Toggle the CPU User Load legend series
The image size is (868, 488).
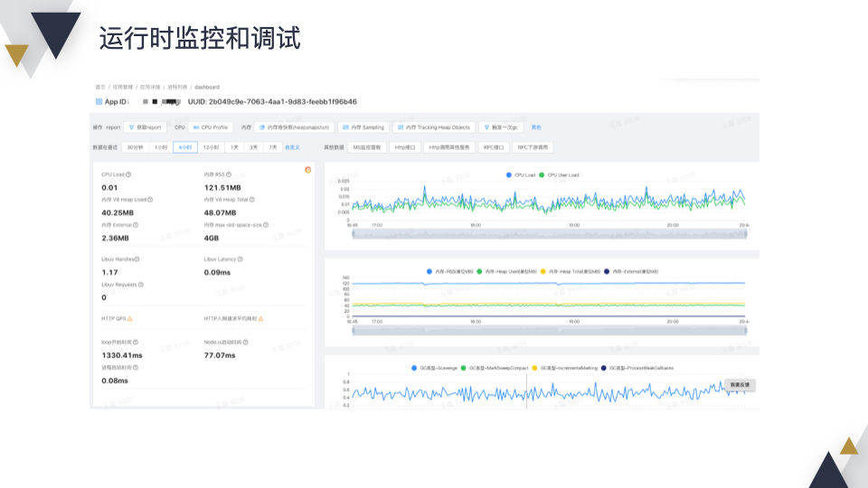(559, 174)
